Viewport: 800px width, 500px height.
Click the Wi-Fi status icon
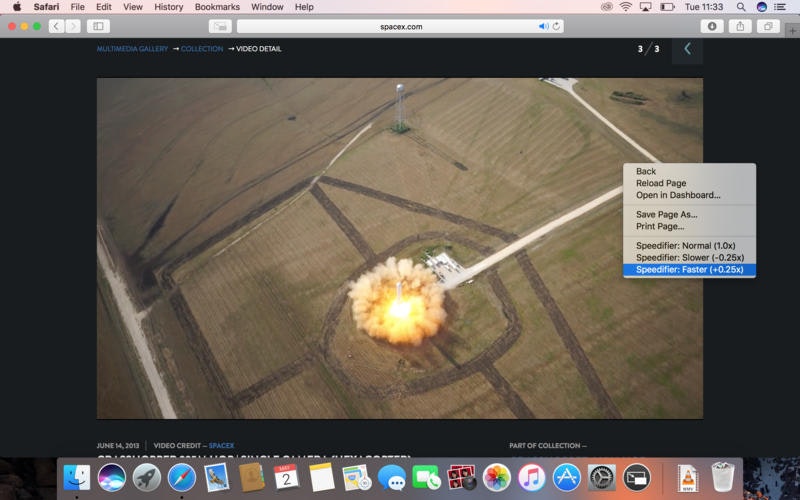[626, 7]
